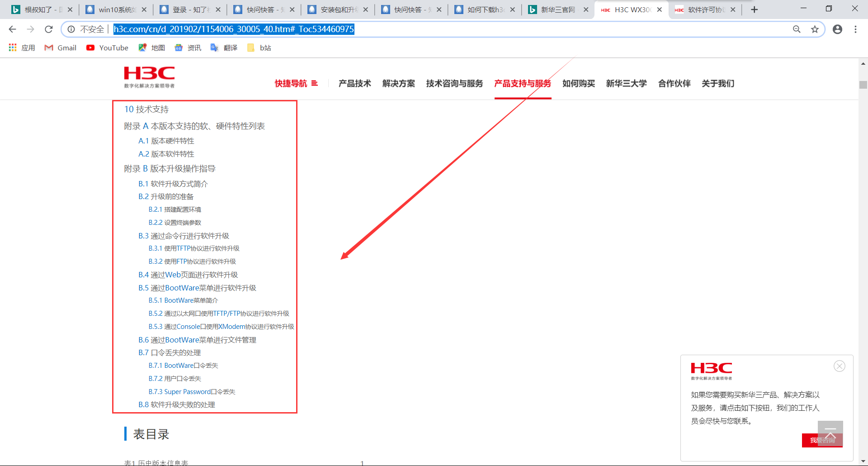Go to B.7 口令丢失的处理
This screenshot has height=466, width=868.
(170, 352)
